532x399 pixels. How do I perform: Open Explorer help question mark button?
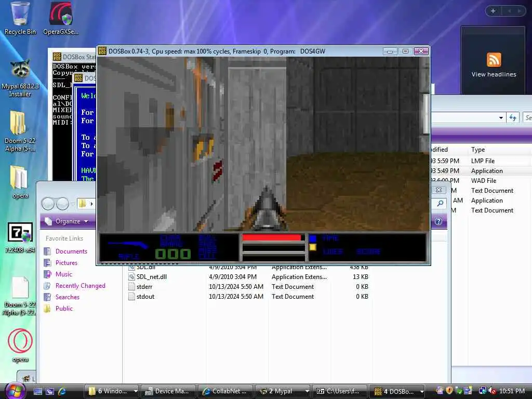438,221
